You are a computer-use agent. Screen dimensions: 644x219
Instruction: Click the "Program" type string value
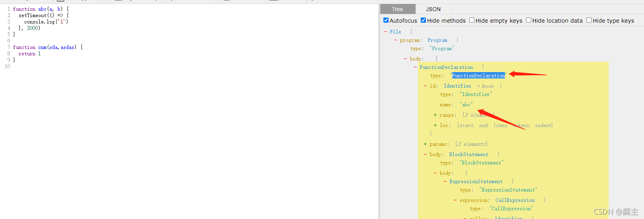[x=442, y=49]
